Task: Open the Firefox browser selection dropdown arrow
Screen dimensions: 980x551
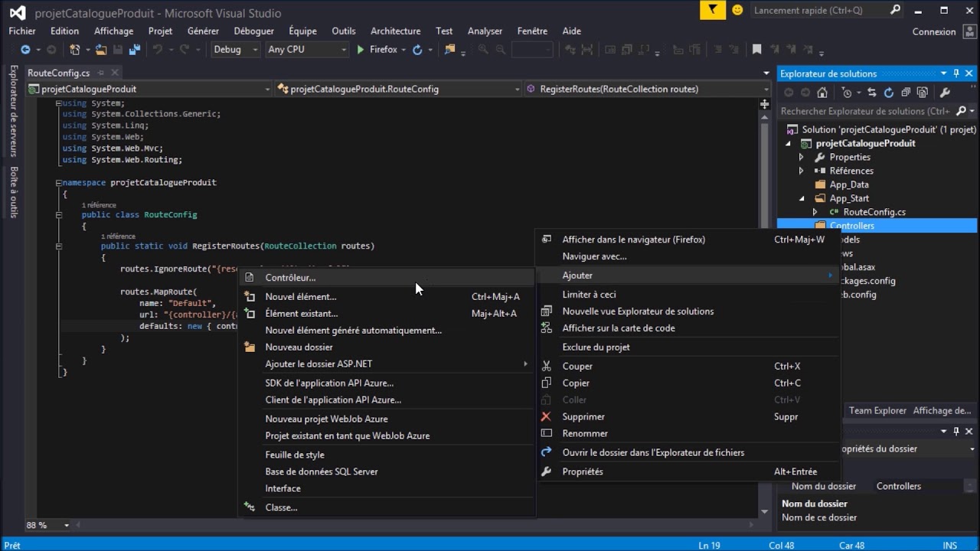Action: click(403, 50)
